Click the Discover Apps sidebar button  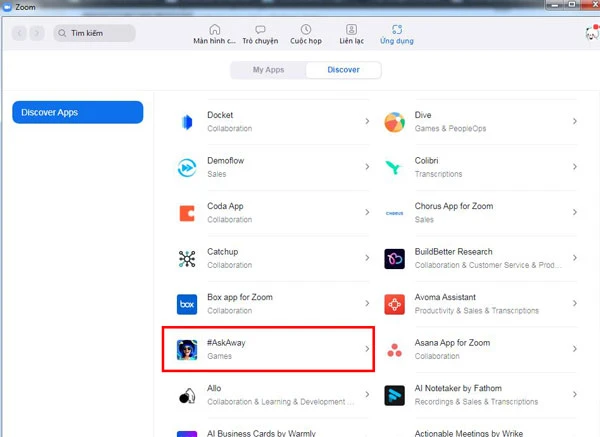click(78, 112)
